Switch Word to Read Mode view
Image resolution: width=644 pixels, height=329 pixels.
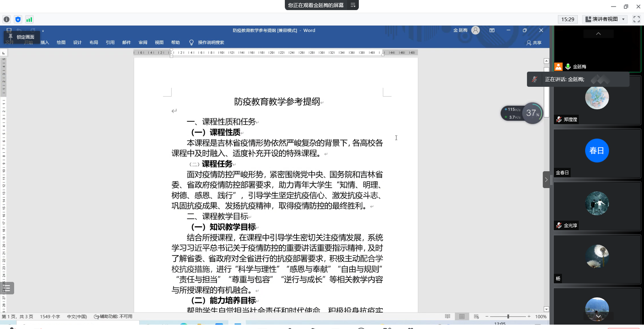coord(447,317)
